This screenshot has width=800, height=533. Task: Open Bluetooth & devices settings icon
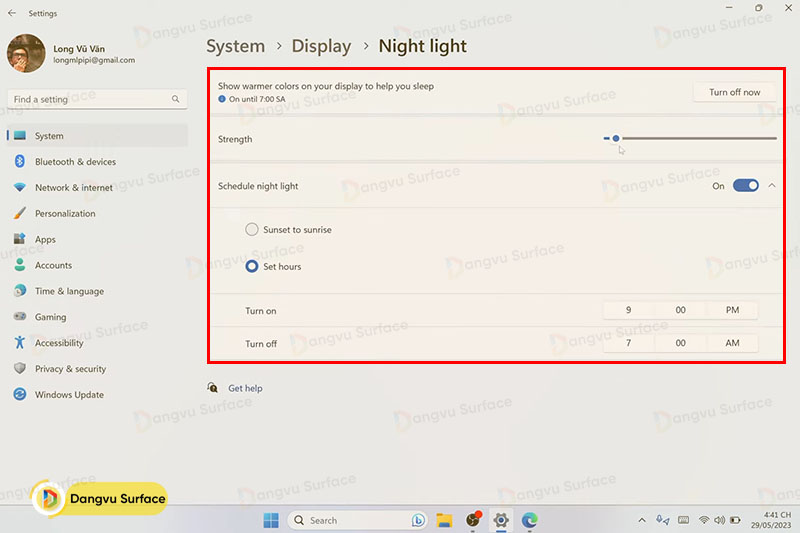pos(19,162)
